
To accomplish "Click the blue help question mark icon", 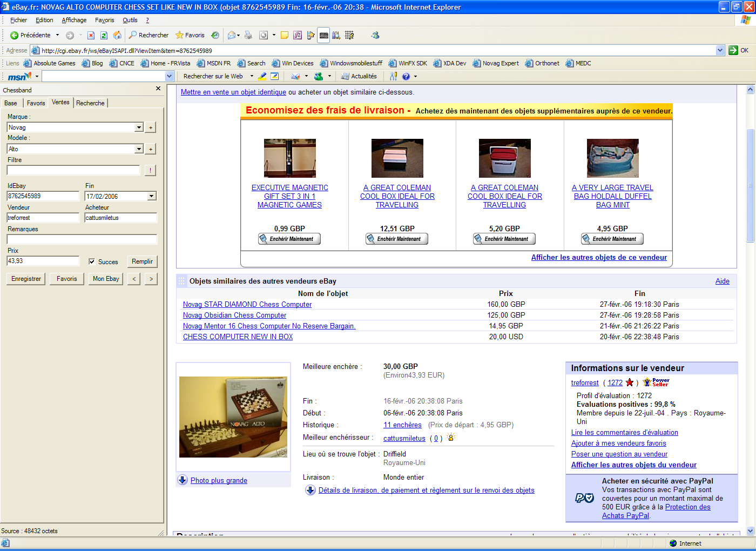I will click(406, 77).
